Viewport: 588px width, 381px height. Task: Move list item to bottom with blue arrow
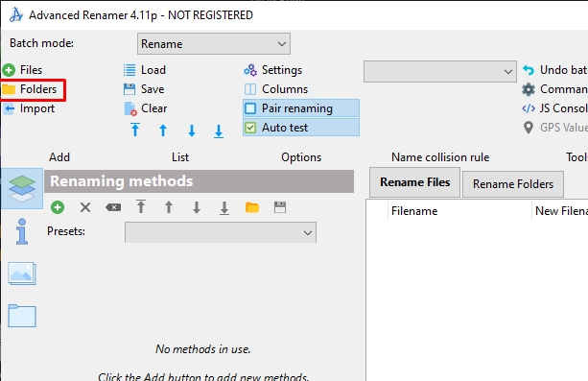(x=219, y=131)
